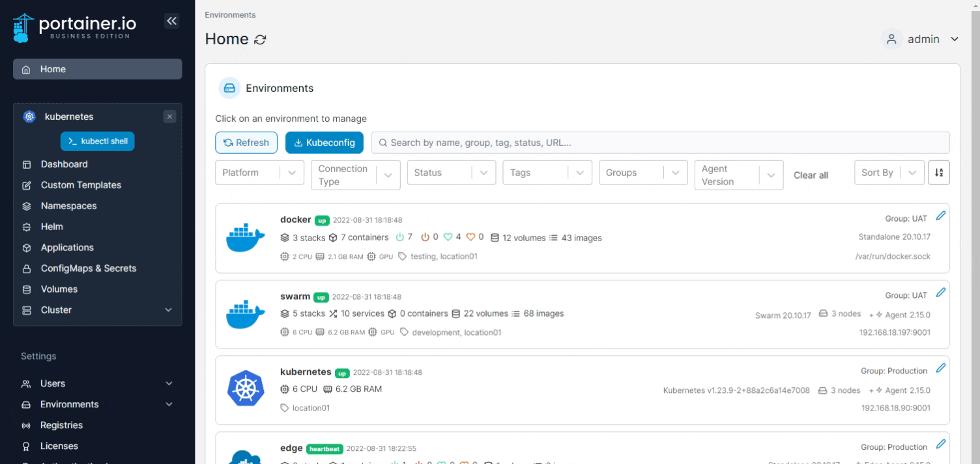This screenshot has width=980, height=464.
Task: Click the kubernetes icon in the sidebar
Action: (29, 117)
